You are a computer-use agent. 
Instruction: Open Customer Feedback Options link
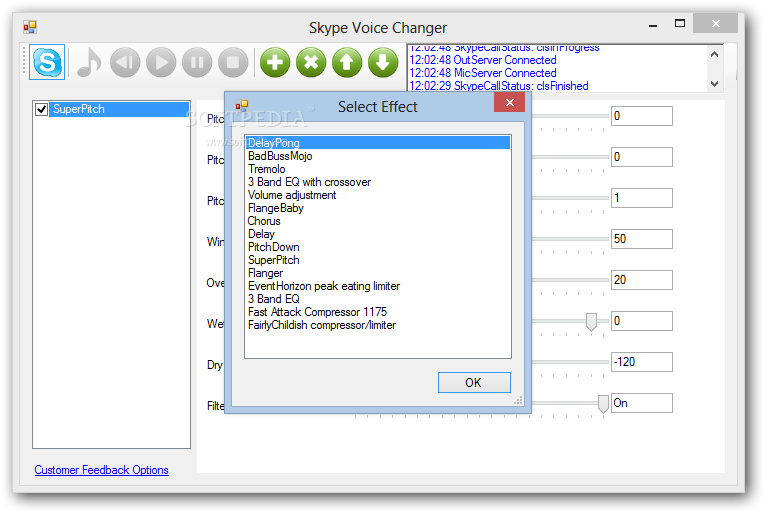tap(101, 470)
